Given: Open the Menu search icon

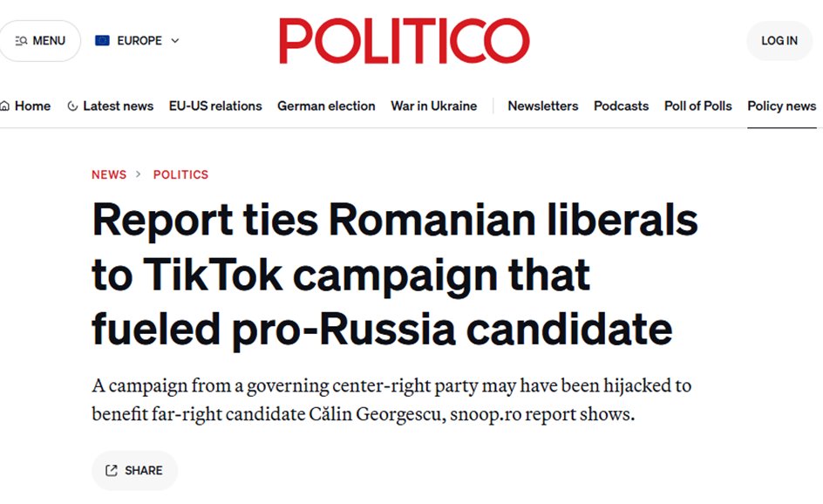Looking at the screenshot, I should click(x=21, y=40).
